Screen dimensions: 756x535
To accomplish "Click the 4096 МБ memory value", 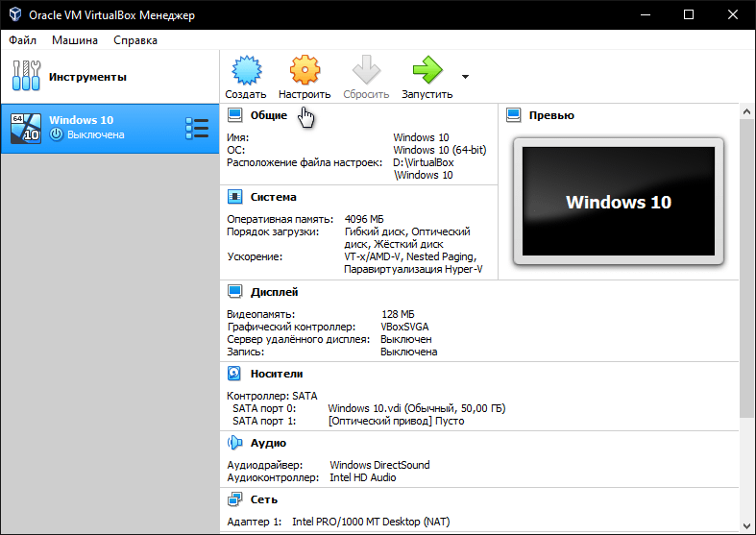I will click(364, 219).
